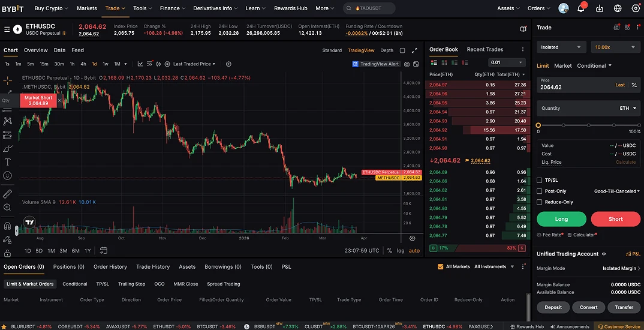The height and width of the screenshot is (330, 644).
Task: Show bids-only order book view
Action: [x=455, y=62]
